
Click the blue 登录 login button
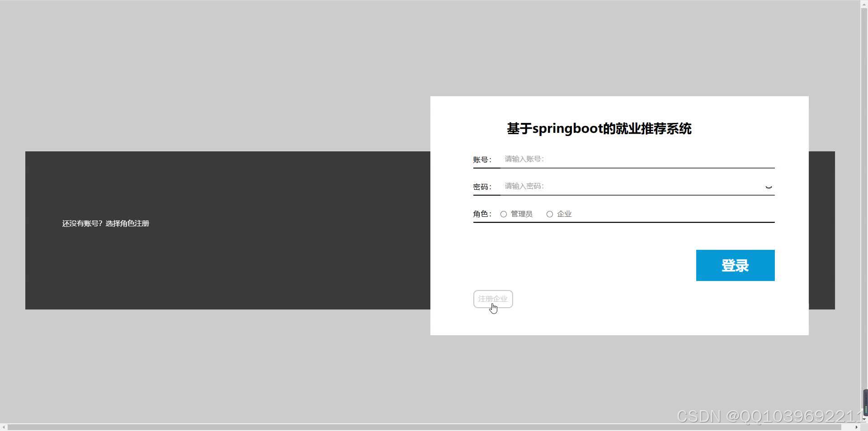coord(735,265)
